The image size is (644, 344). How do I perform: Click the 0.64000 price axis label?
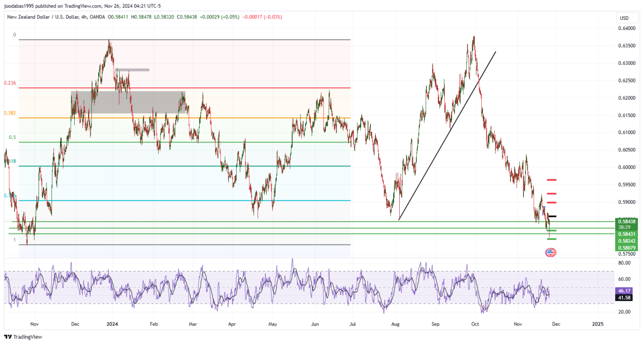point(627,28)
